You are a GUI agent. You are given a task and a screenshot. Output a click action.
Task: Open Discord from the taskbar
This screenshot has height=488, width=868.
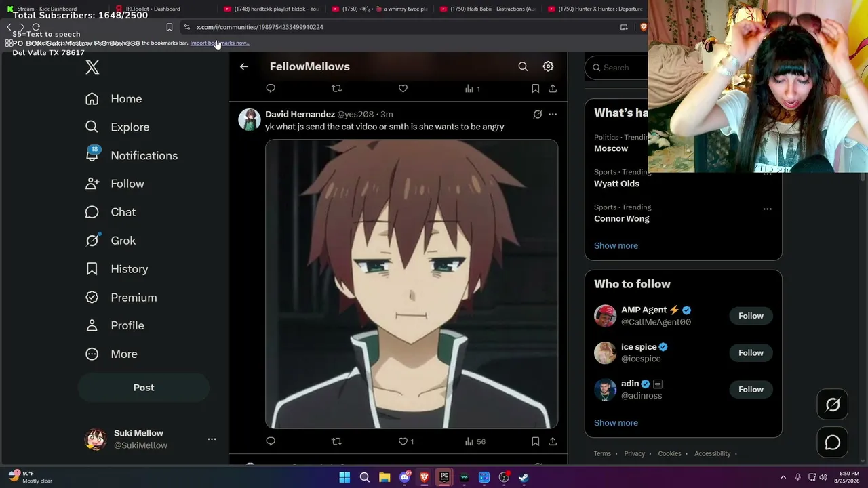point(405,477)
